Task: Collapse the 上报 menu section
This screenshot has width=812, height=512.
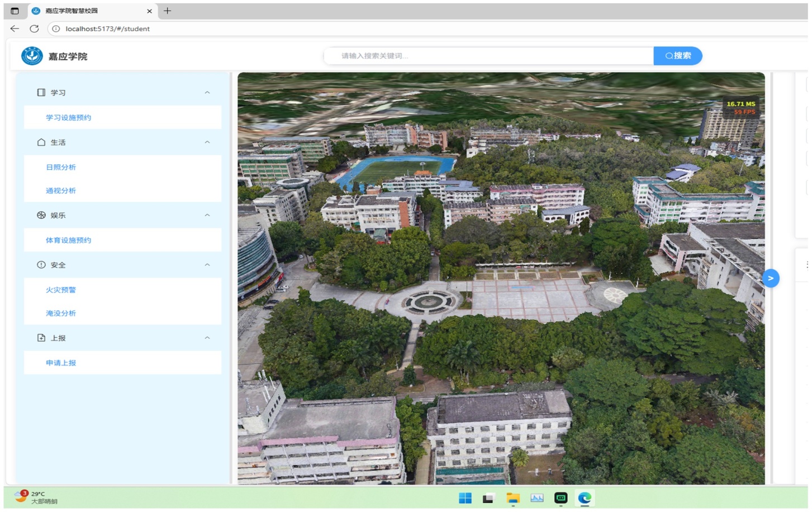Action: coord(207,338)
